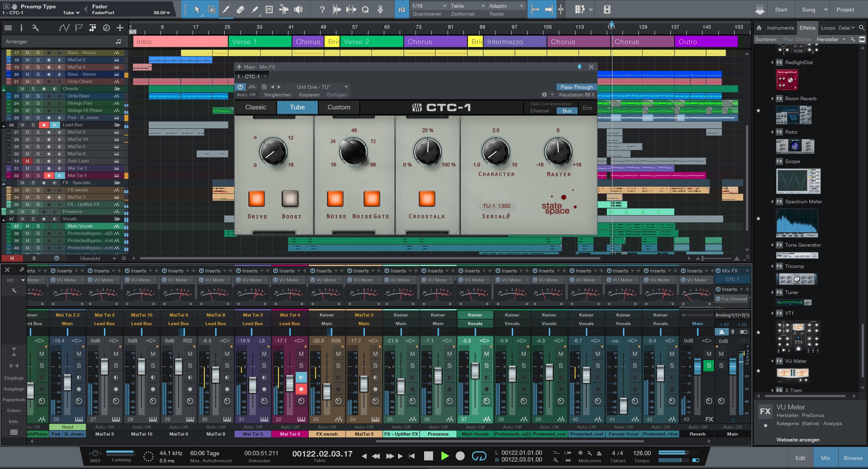The image size is (868, 469).
Task: Search the browser with the magnifier icon
Action: 861,28
